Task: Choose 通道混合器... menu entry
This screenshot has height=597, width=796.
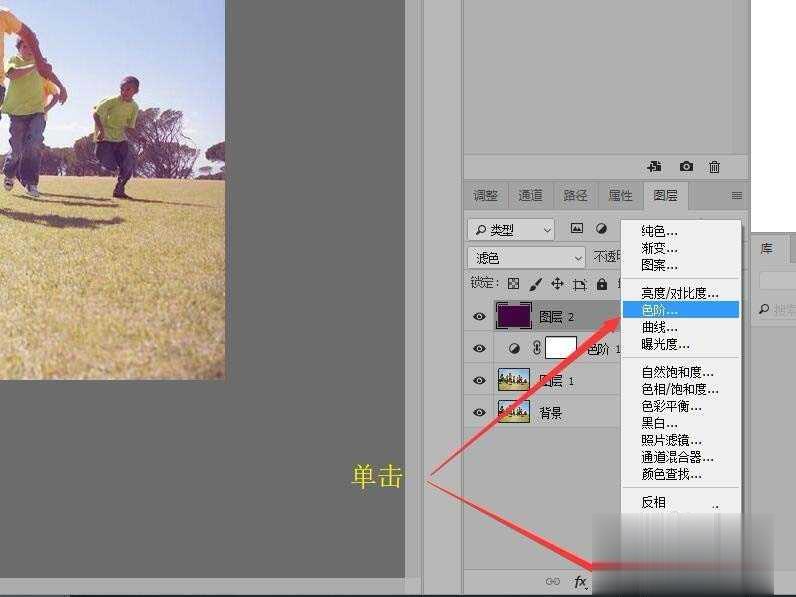Action: click(680, 457)
